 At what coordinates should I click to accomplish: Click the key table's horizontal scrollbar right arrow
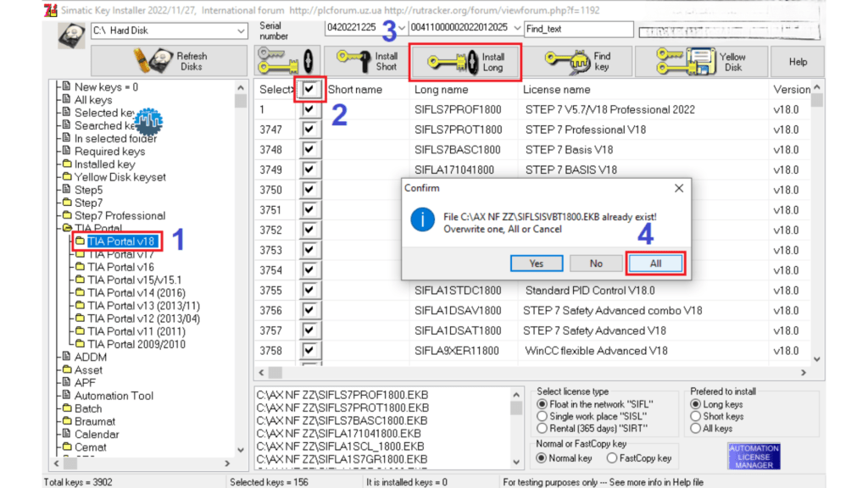(804, 373)
